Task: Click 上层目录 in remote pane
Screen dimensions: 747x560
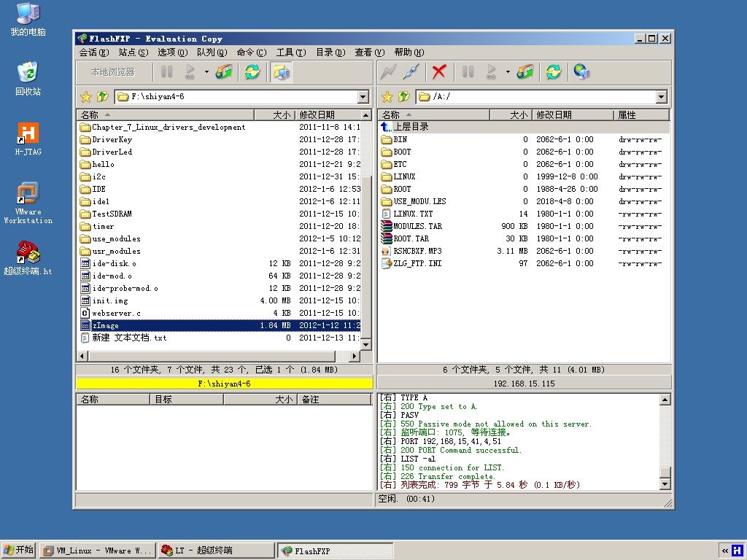Action: 524,127
